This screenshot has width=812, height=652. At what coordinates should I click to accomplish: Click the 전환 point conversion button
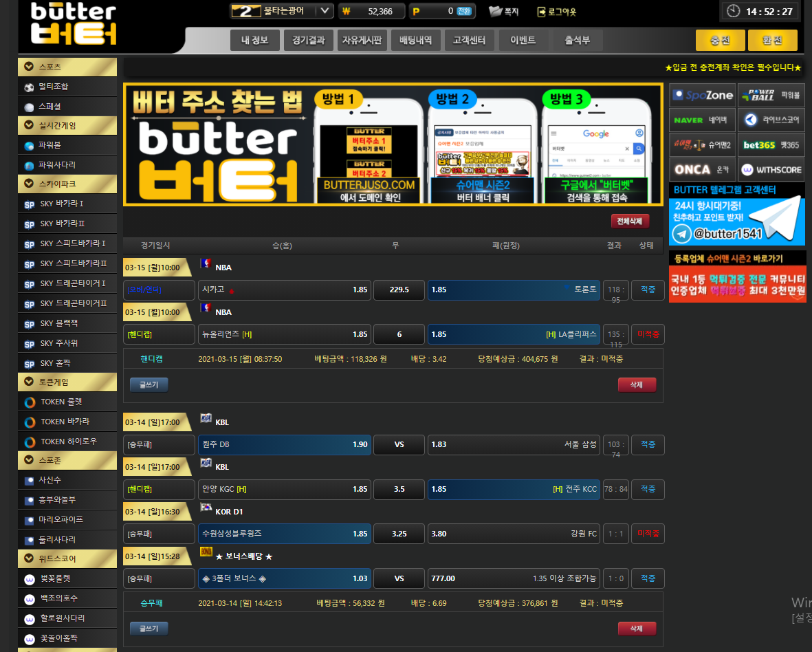(x=465, y=11)
